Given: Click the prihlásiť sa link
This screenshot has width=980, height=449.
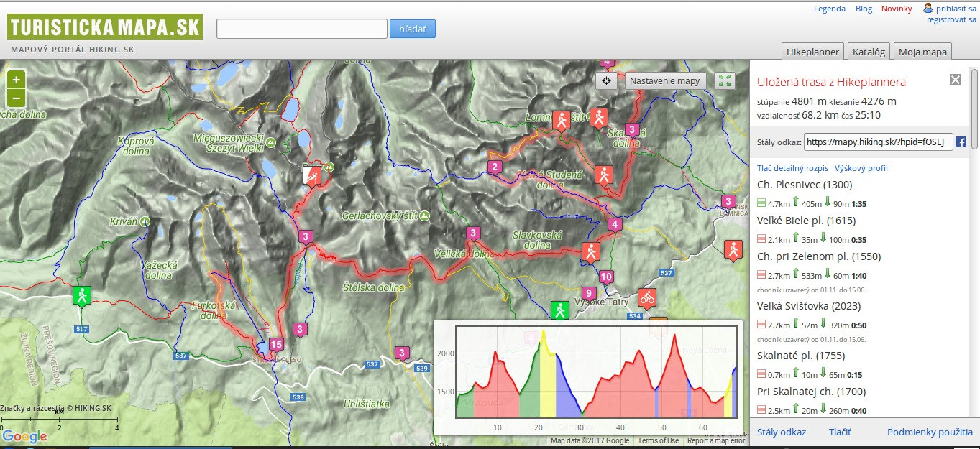Looking at the screenshot, I should point(956,9).
